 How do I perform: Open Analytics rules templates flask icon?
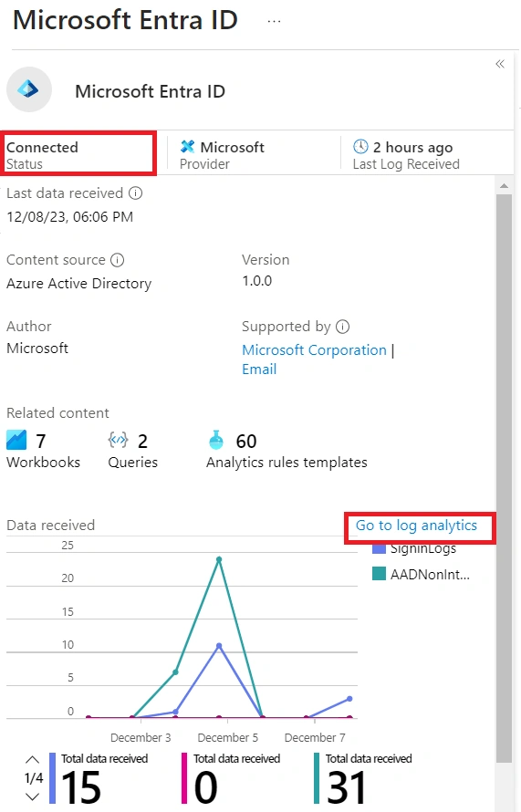216,440
